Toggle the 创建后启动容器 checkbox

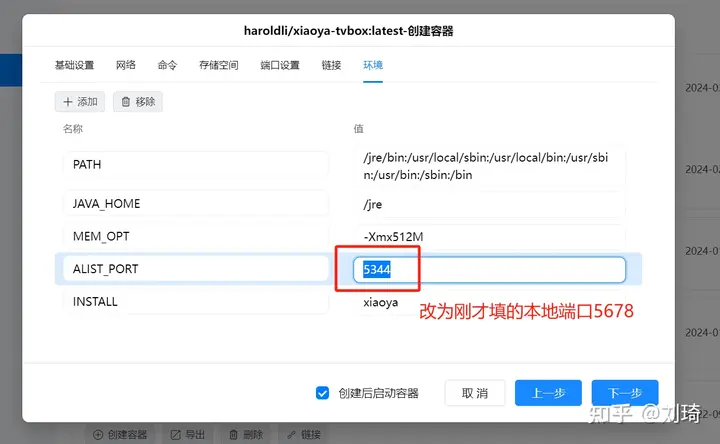(x=322, y=393)
